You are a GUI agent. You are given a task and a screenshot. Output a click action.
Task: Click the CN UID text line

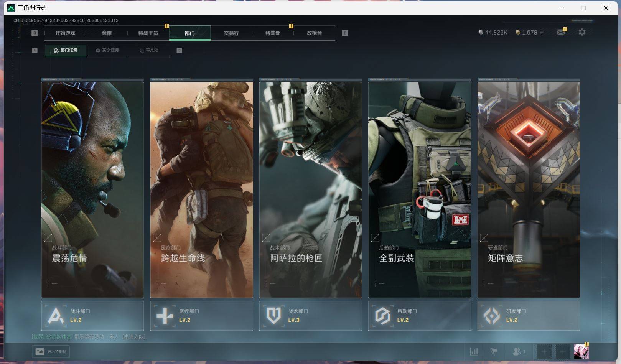(x=66, y=20)
